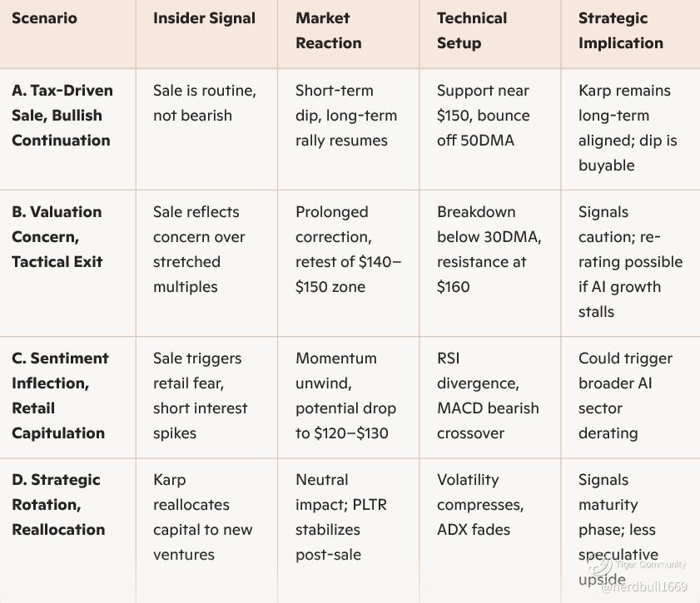Click the Technical Setup header cell

pos(472,30)
